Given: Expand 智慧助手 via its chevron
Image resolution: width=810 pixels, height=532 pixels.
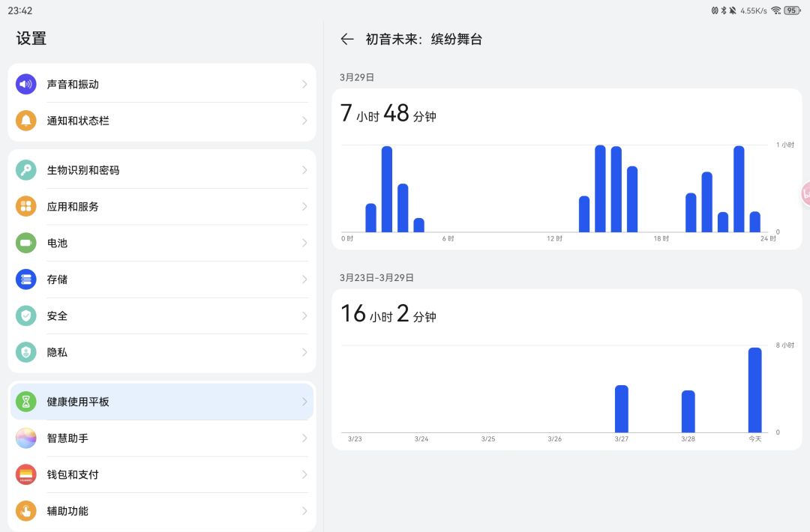Looking at the screenshot, I should tap(304, 438).
